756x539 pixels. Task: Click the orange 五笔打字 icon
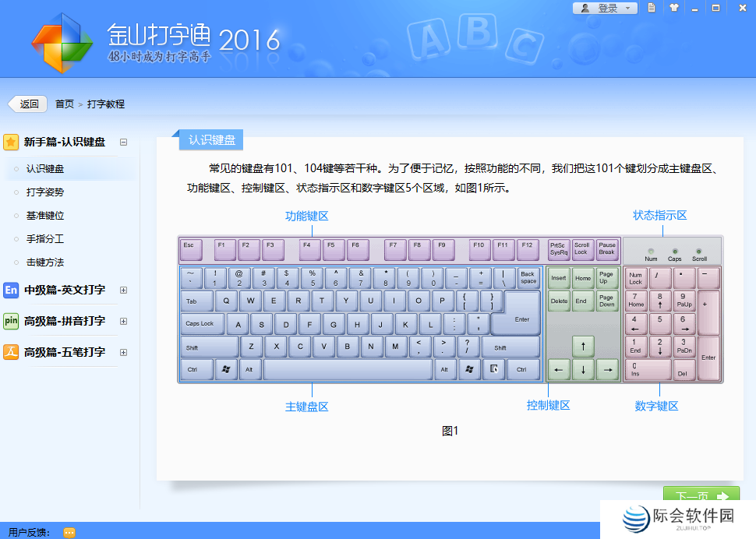pos(11,352)
